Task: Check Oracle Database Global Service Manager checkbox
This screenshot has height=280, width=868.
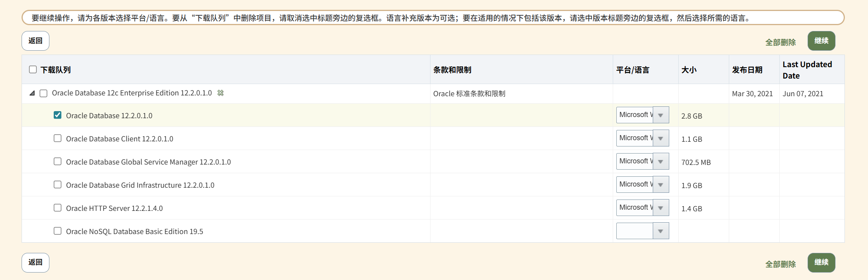Action: coord(58,161)
